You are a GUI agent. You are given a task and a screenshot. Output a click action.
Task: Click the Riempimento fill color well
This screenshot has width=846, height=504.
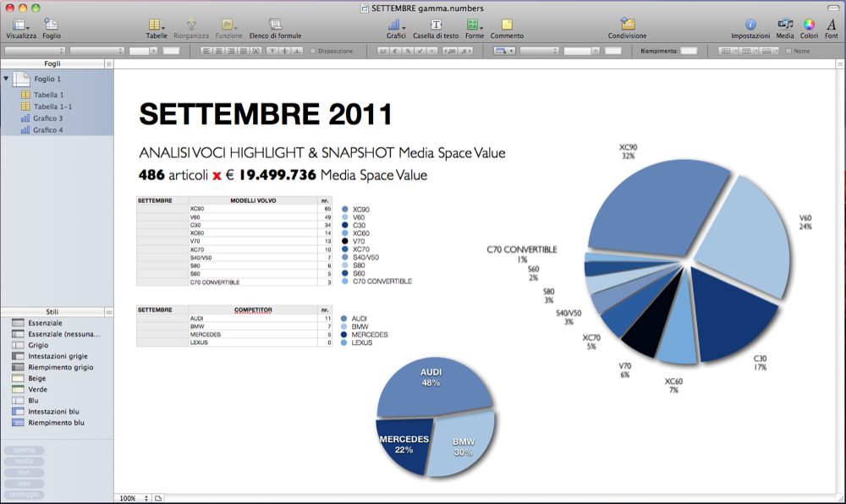point(689,52)
